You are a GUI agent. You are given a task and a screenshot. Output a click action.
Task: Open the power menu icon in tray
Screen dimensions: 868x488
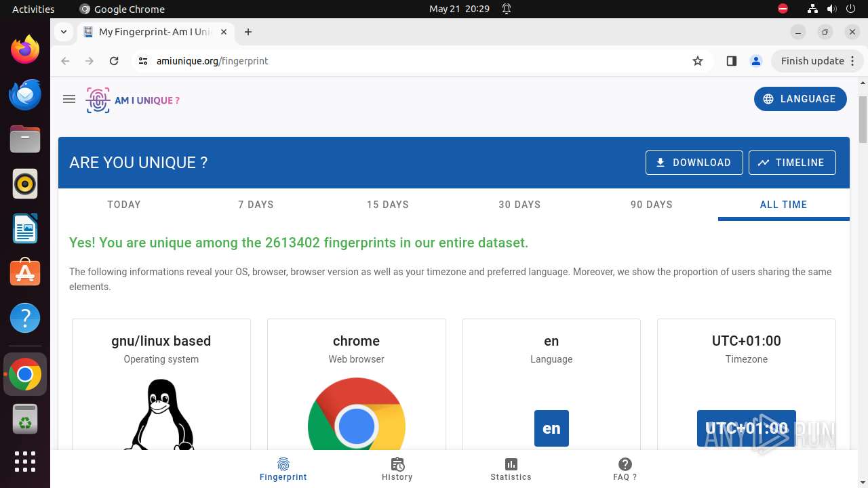[x=850, y=9]
